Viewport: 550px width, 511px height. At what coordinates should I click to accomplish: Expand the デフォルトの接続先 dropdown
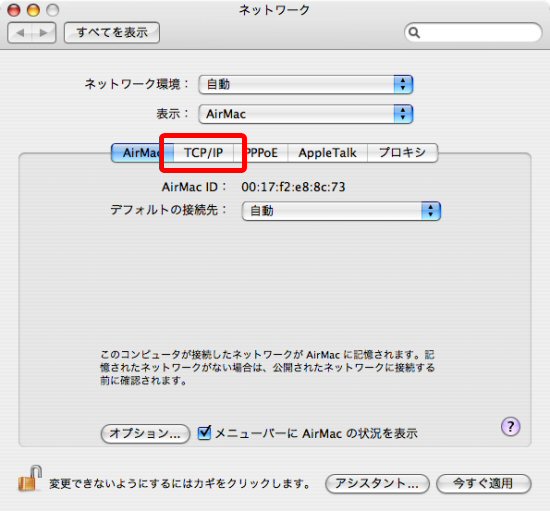[x=341, y=211]
